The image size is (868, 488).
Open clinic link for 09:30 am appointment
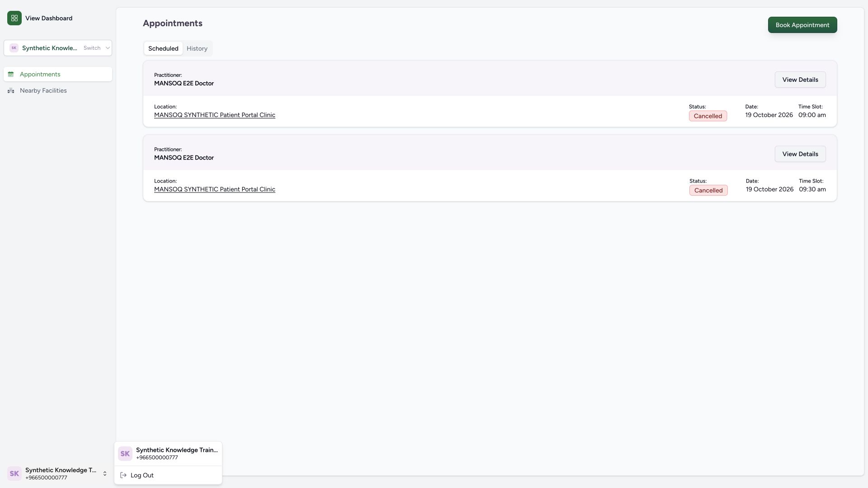click(x=215, y=189)
